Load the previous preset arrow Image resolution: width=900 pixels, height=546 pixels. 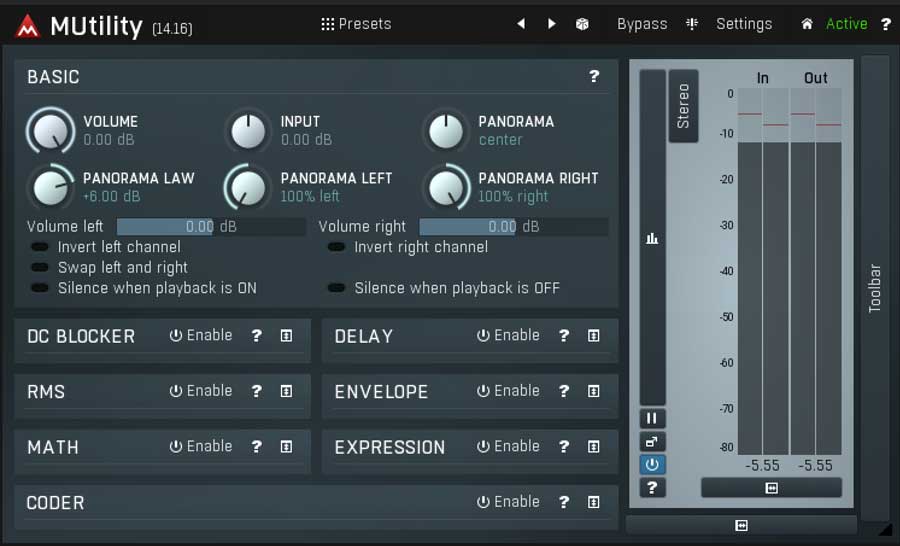click(521, 24)
